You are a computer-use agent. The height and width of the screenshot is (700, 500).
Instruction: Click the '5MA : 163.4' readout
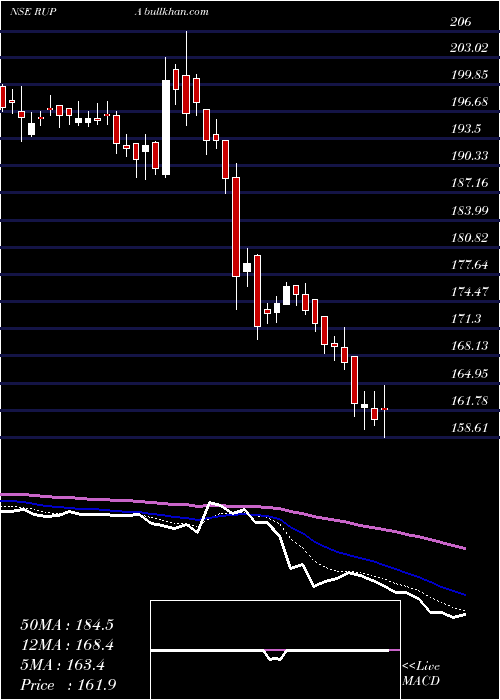tap(63, 665)
